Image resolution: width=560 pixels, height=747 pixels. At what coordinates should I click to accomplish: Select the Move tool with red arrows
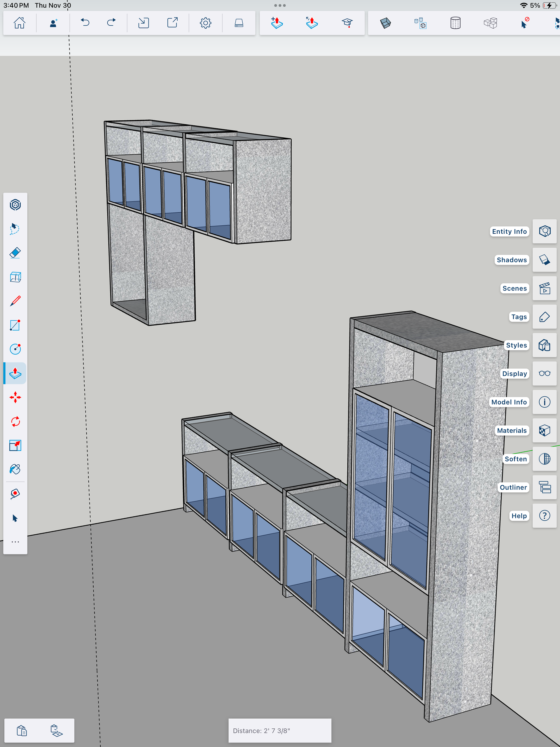(x=15, y=398)
